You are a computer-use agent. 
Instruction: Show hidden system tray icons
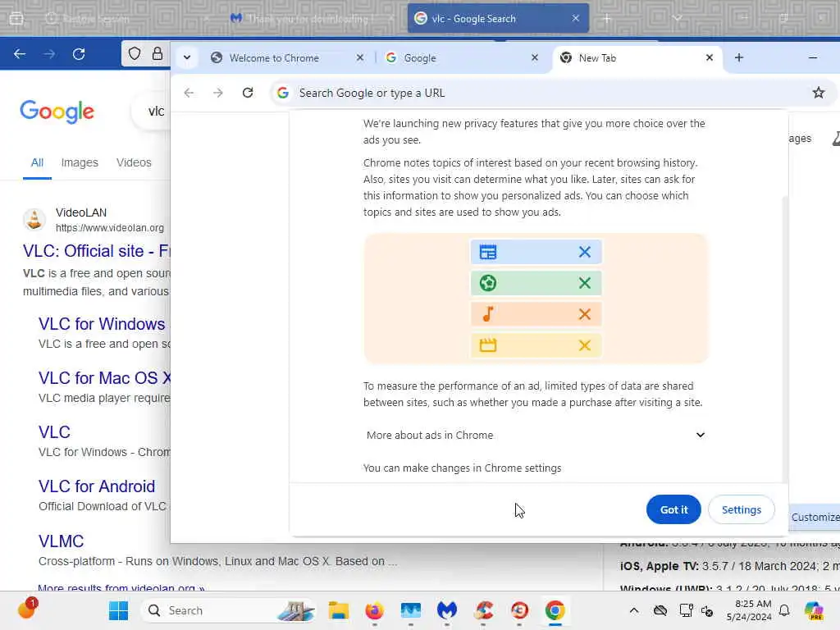[634, 610]
